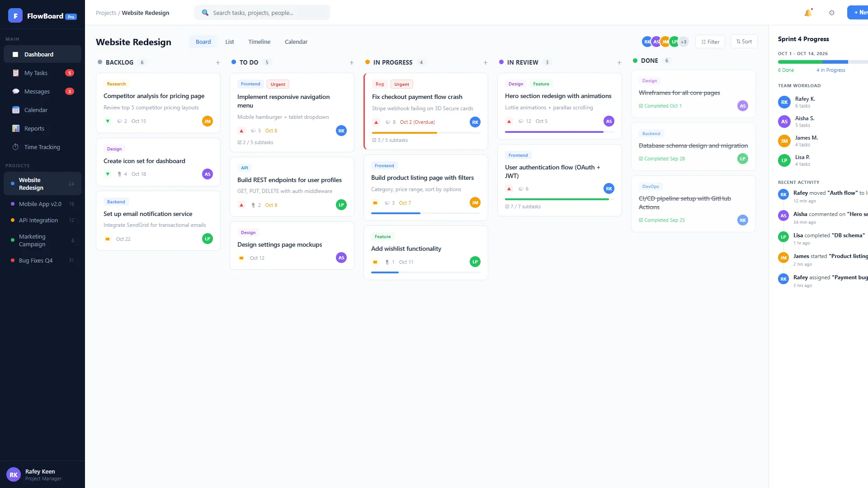This screenshot has width=868, height=488.
Task: Click 4 In Progress sprint label
Action: [x=830, y=70]
